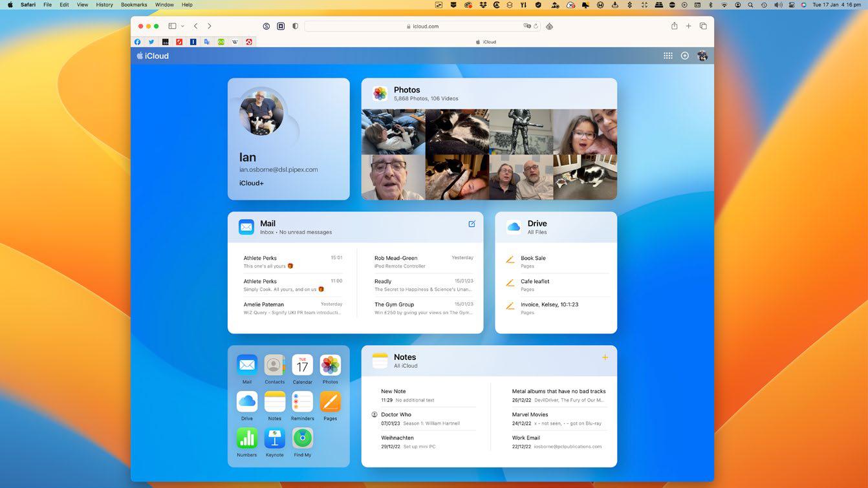Screen dimensions: 868x488
Task: Open the account avatar in iCloud header
Action: pyautogui.click(x=702, y=56)
